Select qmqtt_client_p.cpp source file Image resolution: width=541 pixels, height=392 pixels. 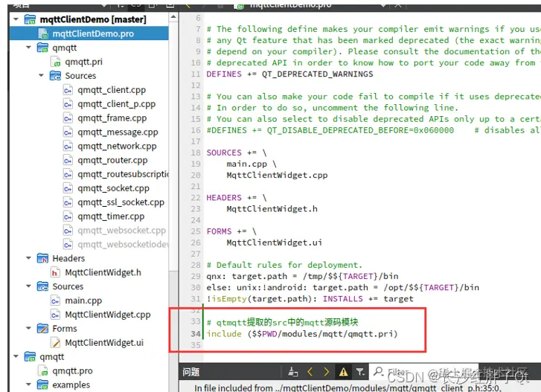point(116,104)
